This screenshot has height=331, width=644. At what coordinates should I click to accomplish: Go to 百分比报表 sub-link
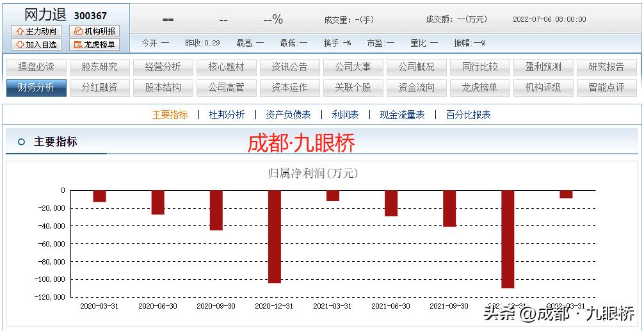[x=468, y=115]
